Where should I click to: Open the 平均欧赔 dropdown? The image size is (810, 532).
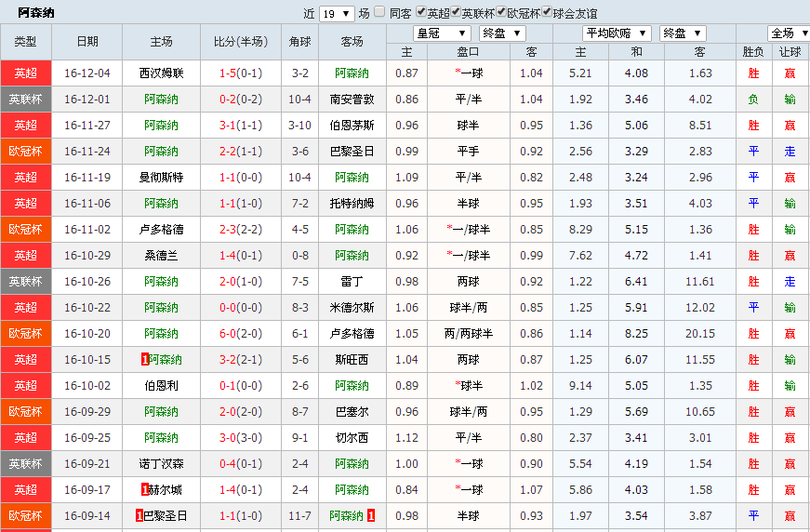[617, 33]
